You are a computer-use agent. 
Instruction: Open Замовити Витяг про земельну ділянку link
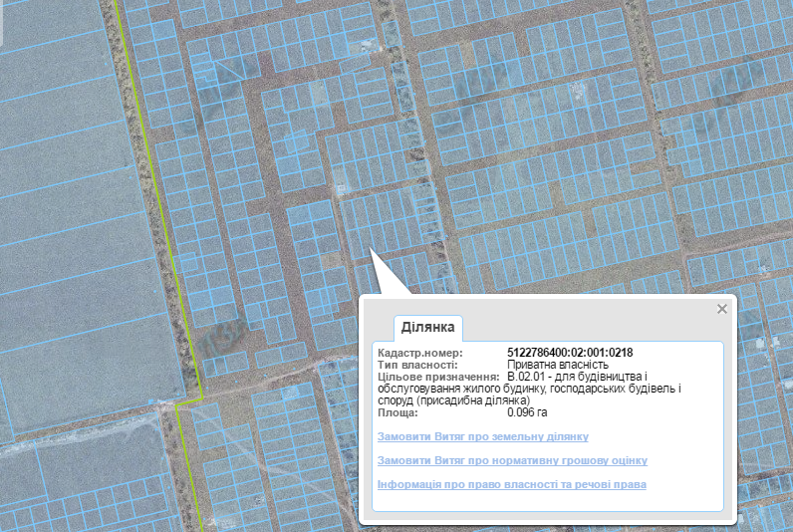click(483, 436)
